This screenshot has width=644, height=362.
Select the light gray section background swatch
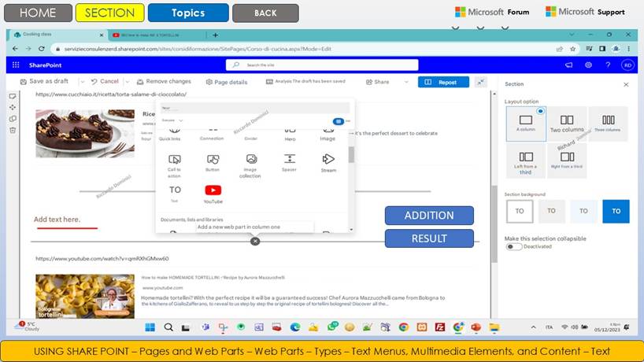tap(552, 212)
